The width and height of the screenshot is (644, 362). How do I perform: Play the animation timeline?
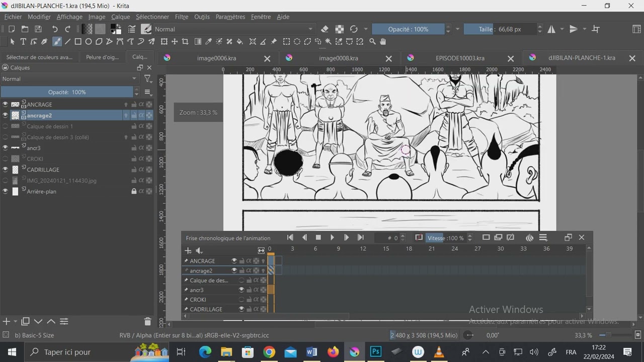[x=332, y=238]
